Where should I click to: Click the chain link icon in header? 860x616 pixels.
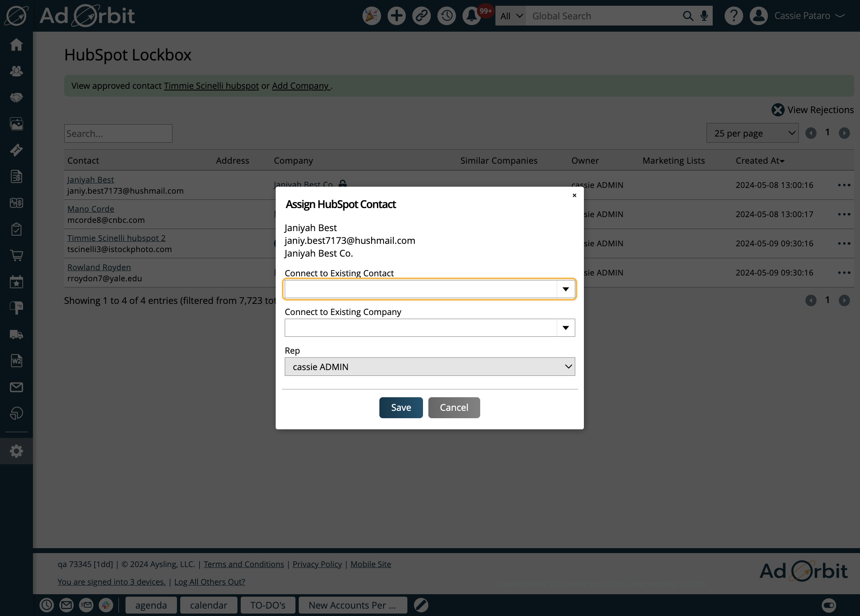coord(422,16)
